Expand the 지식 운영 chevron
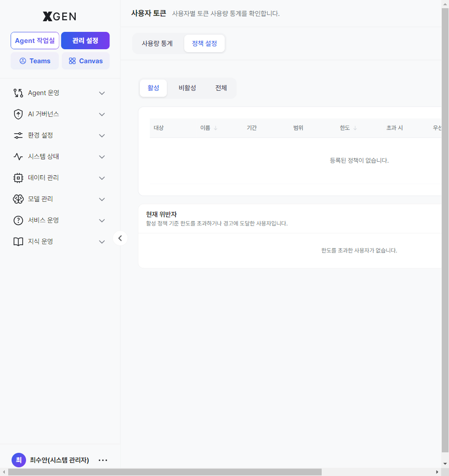Screen dimensions: 449x476 pos(102,242)
